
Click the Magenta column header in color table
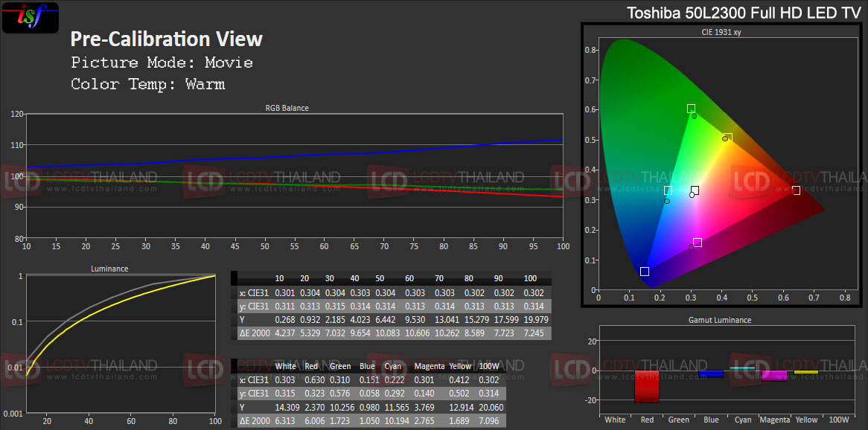(427, 366)
